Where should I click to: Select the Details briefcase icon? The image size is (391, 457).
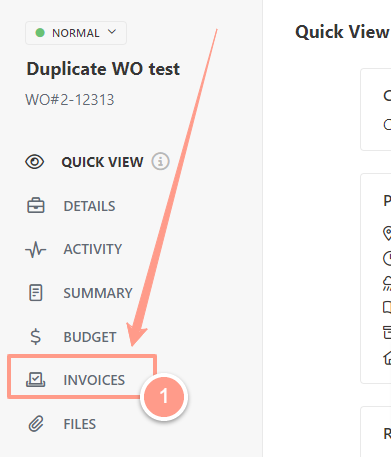point(36,205)
